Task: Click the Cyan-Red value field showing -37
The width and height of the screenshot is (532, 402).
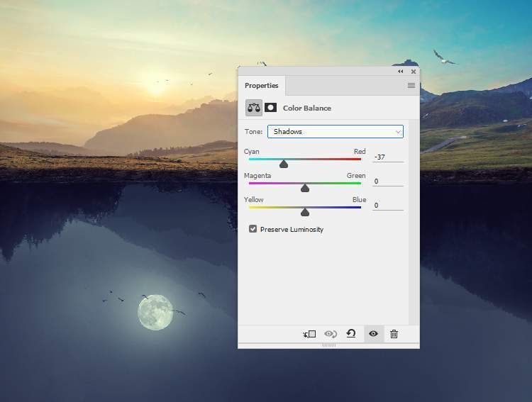Action: 388,157
